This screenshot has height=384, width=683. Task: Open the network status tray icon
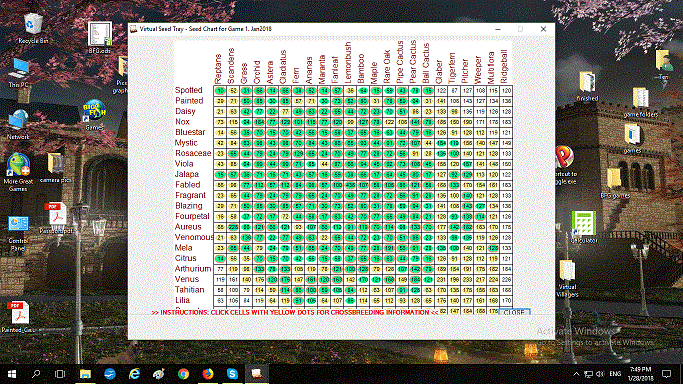pos(588,374)
